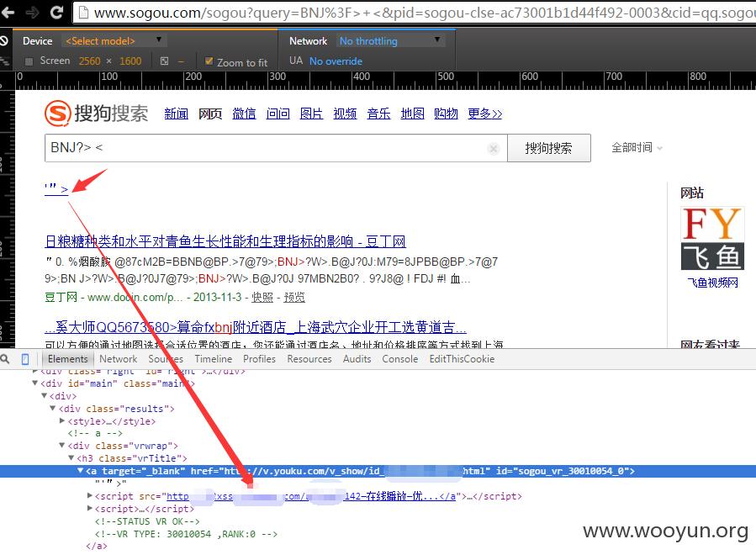Collapse the div class="vrwrap" node
756x555 pixels.
tap(61, 446)
